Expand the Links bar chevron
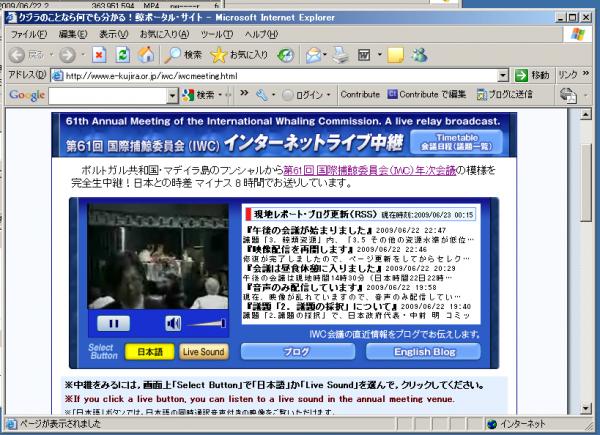The height and width of the screenshot is (435, 600). 586,73
